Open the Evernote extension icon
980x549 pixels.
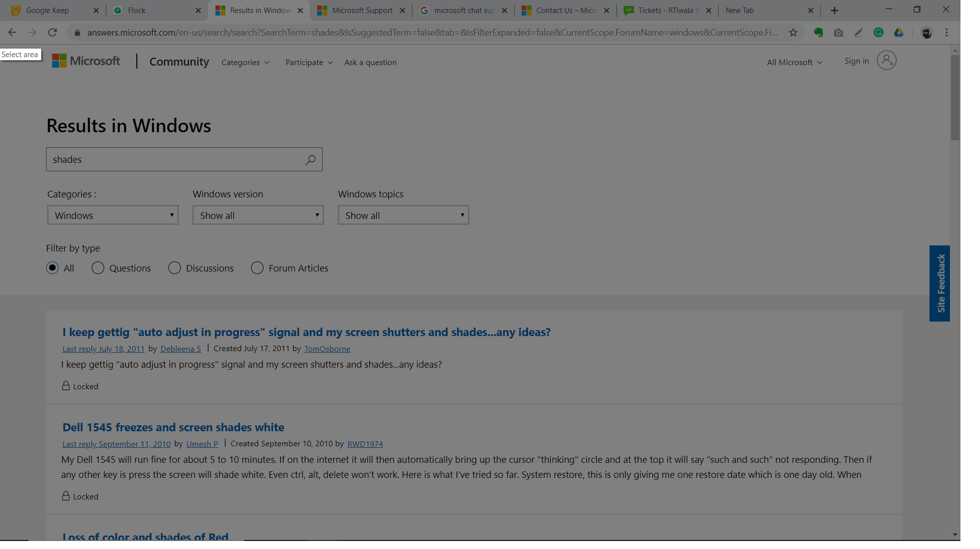819,33
